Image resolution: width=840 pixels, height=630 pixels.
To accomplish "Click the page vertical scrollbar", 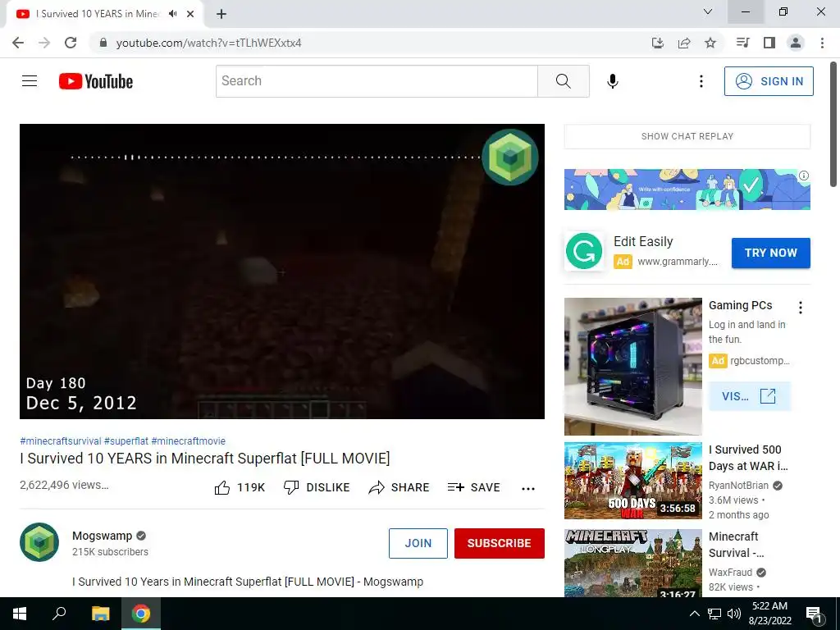I will (x=833, y=125).
